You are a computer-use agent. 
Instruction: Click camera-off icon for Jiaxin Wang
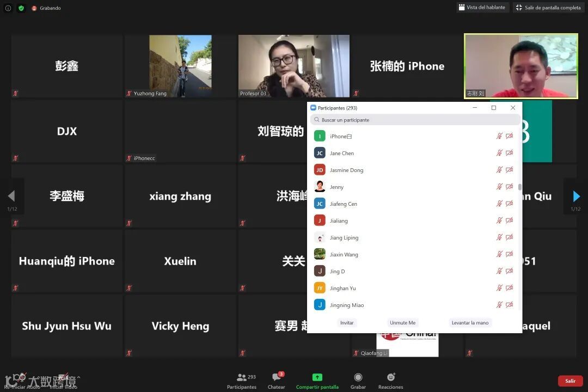(x=509, y=254)
